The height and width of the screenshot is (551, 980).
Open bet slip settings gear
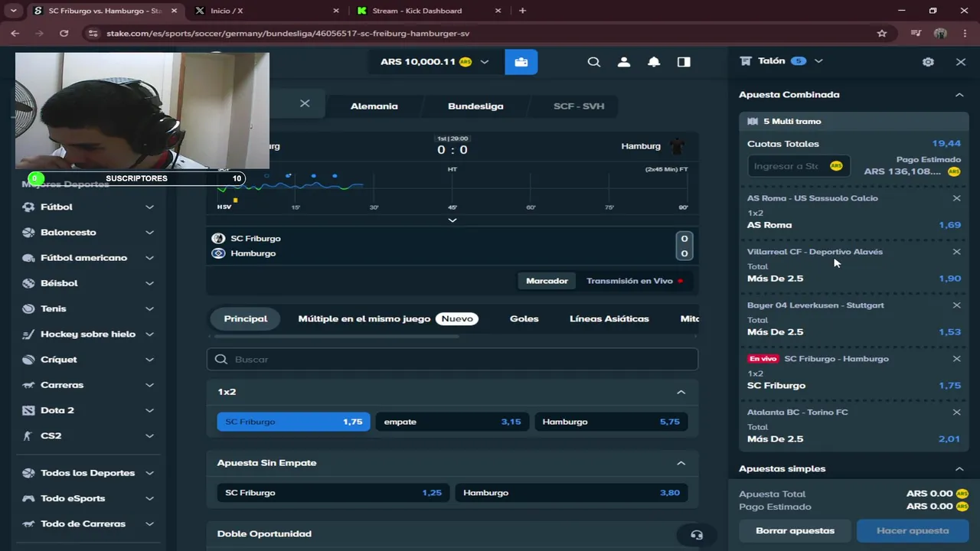(x=928, y=62)
